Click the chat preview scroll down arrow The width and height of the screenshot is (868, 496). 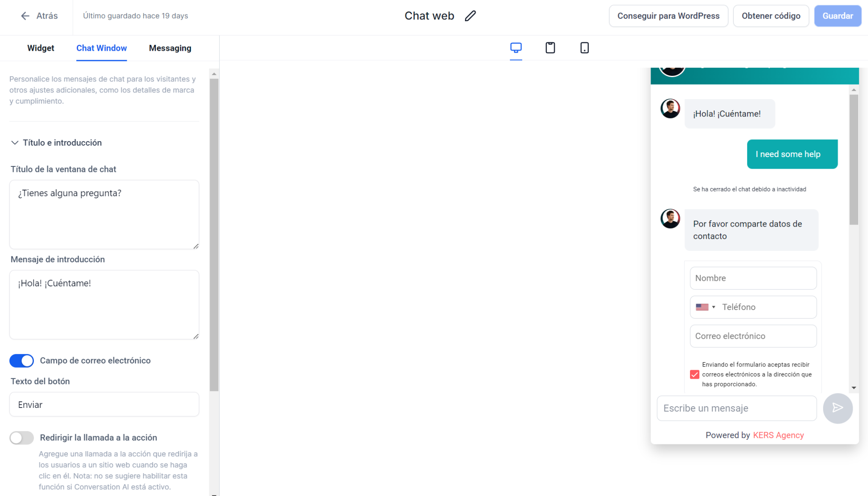(854, 388)
